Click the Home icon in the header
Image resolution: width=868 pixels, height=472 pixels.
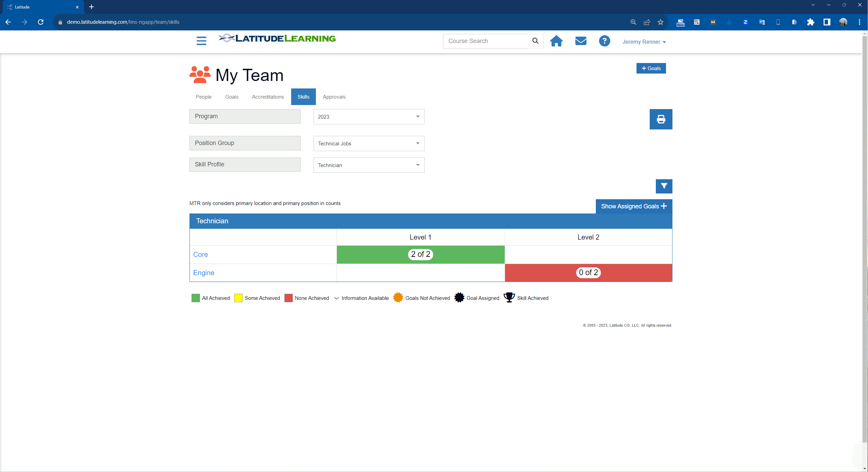point(556,41)
